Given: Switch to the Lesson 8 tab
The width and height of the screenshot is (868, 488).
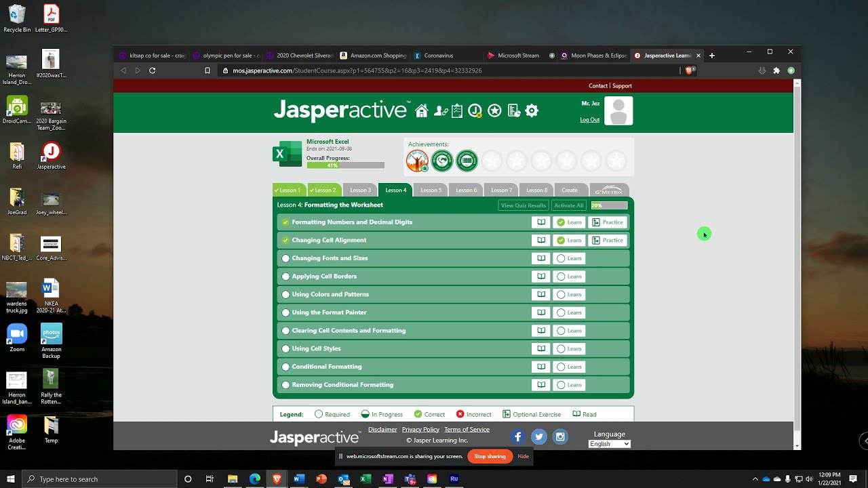Looking at the screenshot, I should (536, 190).
